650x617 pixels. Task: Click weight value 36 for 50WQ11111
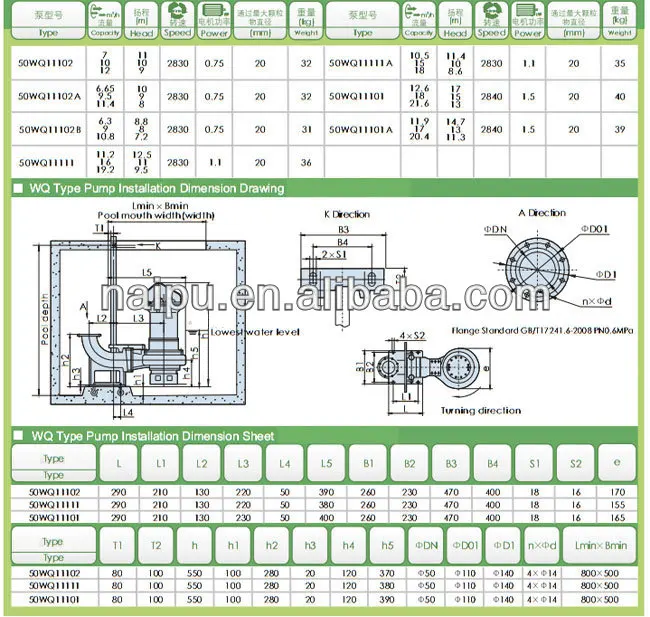coord(306,163)
